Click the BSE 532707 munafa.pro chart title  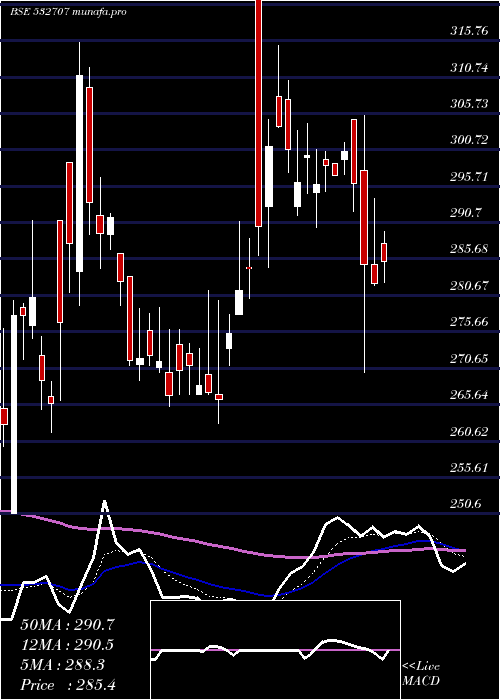point(68,12)
